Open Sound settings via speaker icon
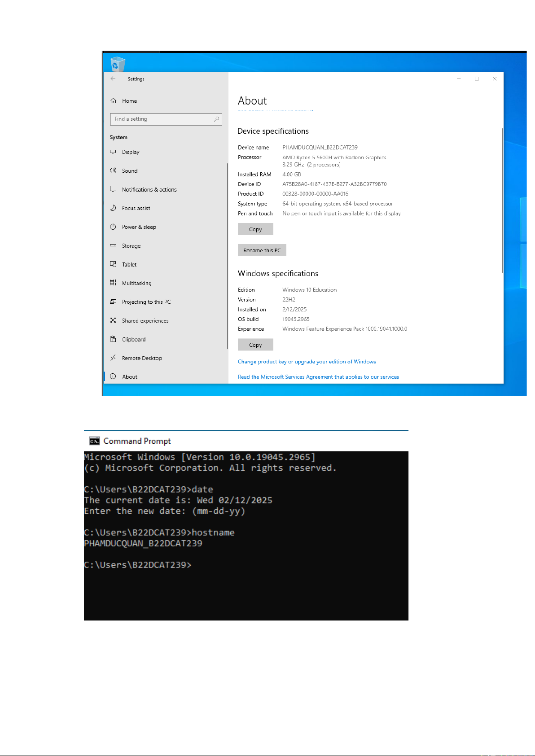 [x=114, y=170]
